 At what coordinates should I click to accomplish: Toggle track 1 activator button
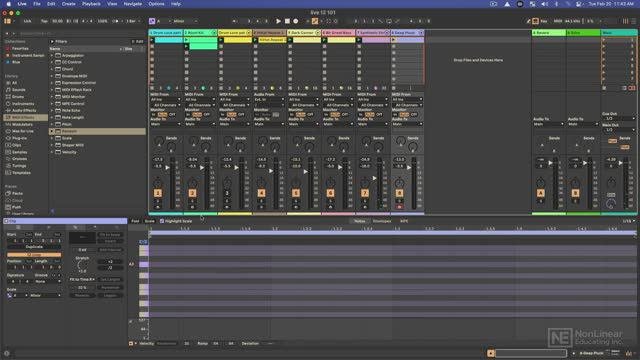[x=158, y=193]
